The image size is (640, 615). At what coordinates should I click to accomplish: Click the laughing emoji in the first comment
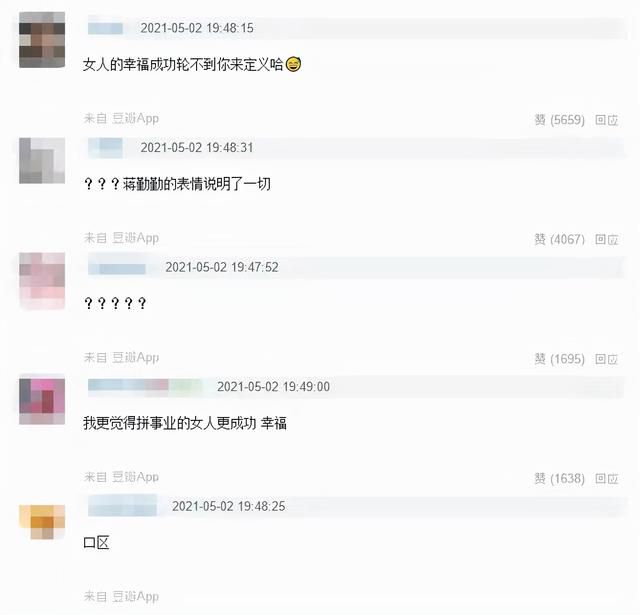point(293,64)
